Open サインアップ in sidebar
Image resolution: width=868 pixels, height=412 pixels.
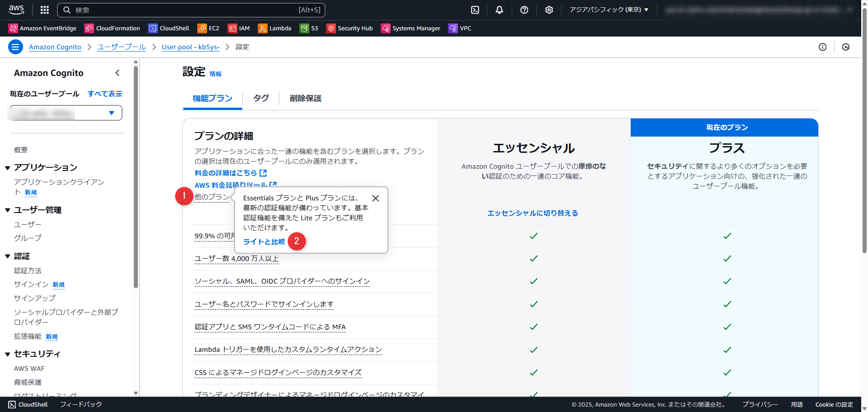35,298
